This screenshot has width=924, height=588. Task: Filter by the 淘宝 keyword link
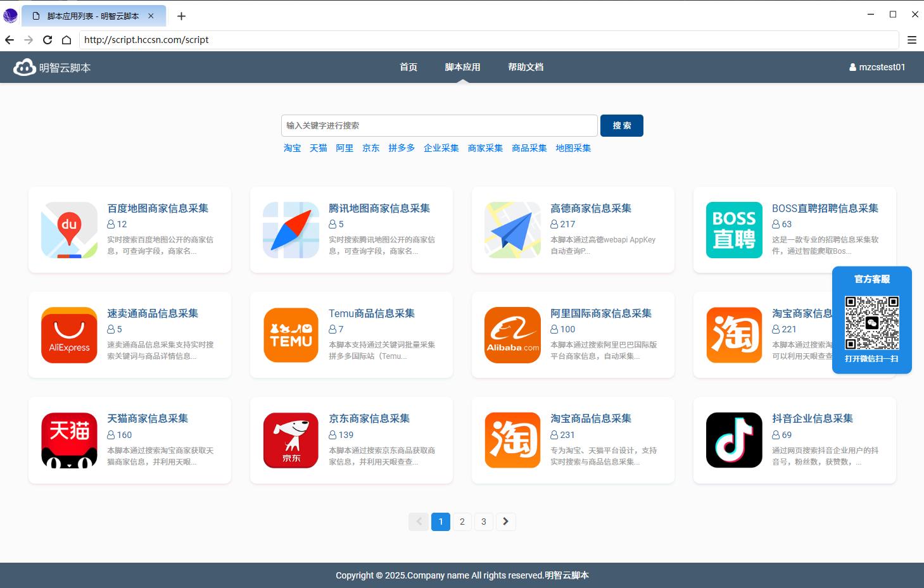click(x=293, y=148)
